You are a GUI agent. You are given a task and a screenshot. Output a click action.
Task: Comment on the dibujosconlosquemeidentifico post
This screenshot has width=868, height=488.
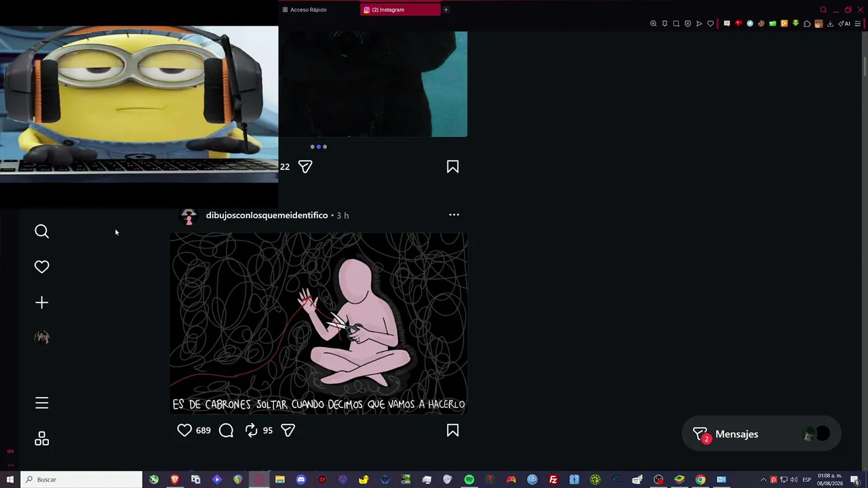(226, 430)
